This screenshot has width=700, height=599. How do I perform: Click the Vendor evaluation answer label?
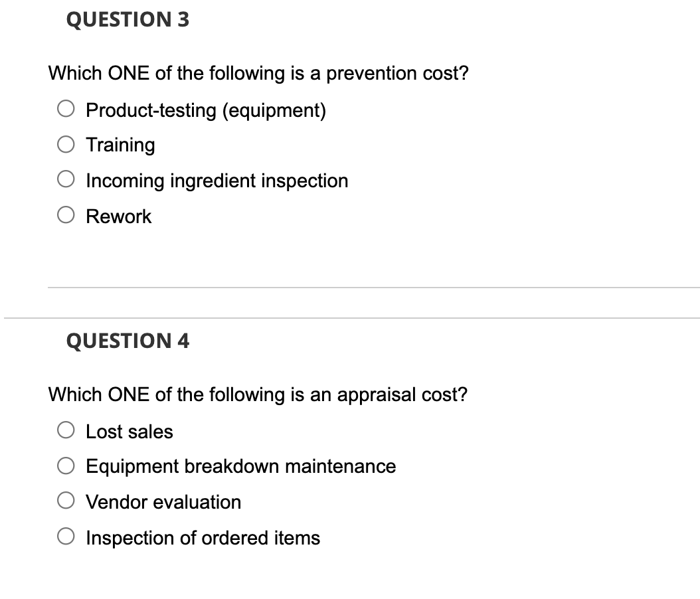pyautogui.click(x=163, y=502)
